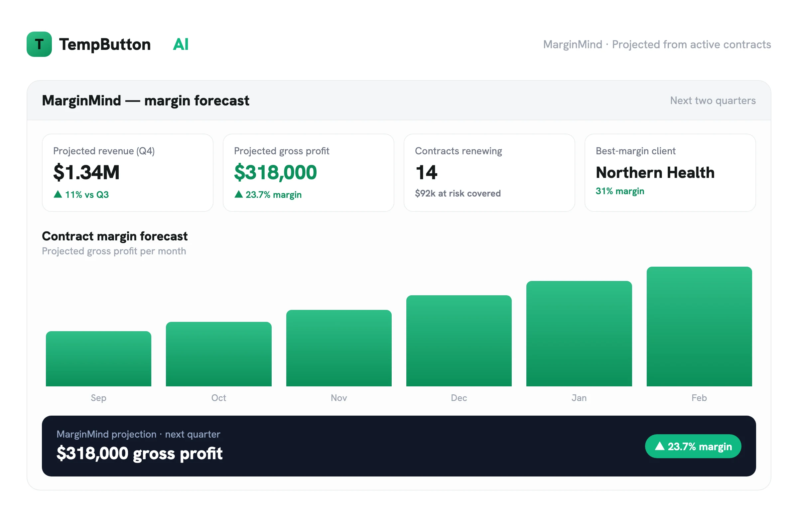798x532 pixels.
Task: Click the $1.34M revenue value
Action: 86,172
